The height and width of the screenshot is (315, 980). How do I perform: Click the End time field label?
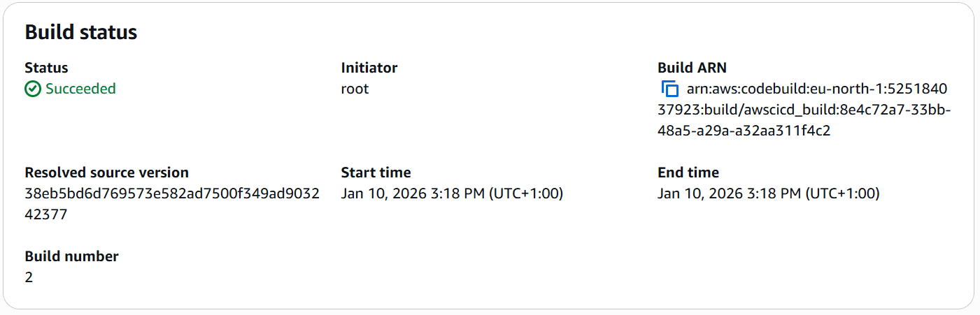click(x=688, y=173)
